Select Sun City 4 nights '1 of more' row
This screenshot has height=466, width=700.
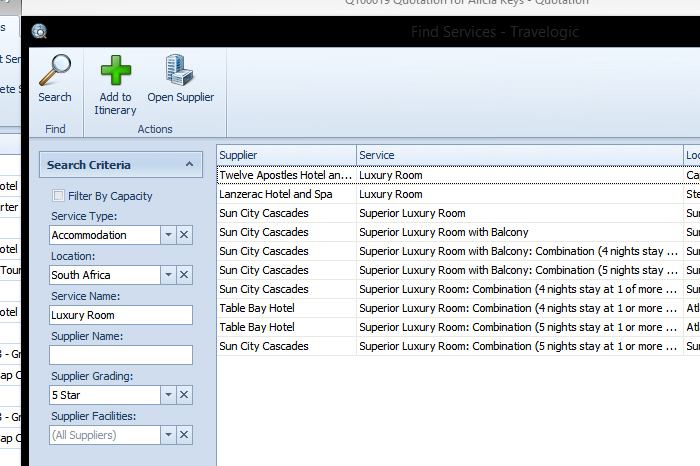click(458, 289)
